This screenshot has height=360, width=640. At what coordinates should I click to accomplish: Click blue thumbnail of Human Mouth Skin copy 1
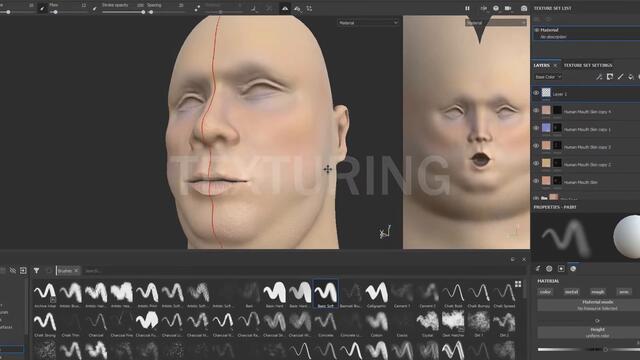click(x=546, y=128)
